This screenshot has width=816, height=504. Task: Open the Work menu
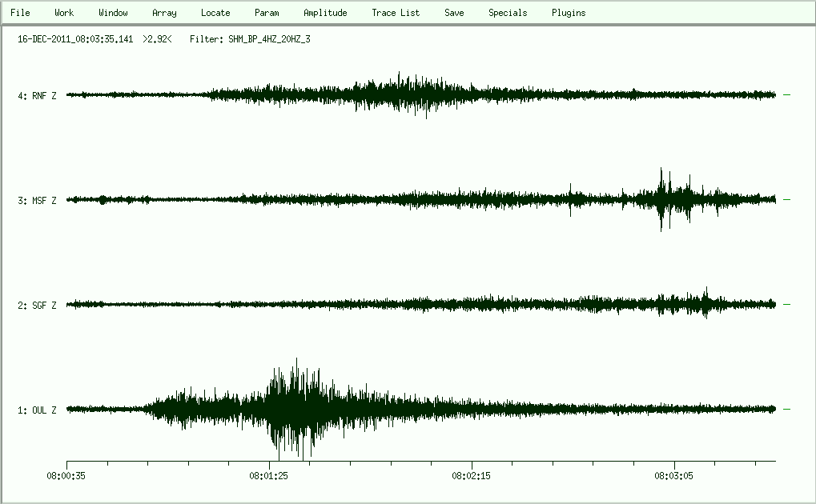pos(64,13)
